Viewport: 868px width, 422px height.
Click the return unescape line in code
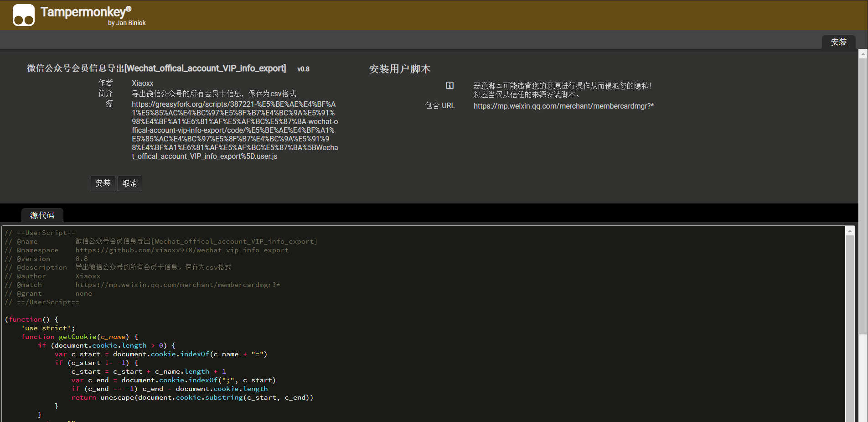coord(192,397)
